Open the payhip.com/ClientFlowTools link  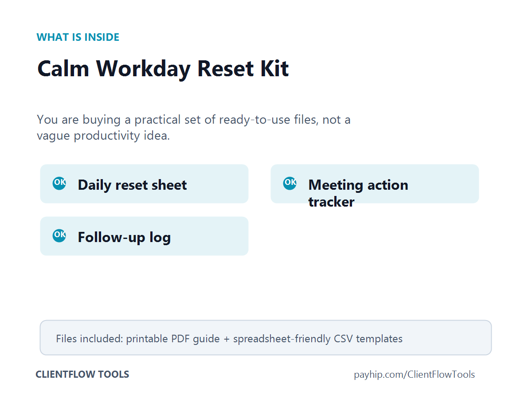[x=415, y=375]
